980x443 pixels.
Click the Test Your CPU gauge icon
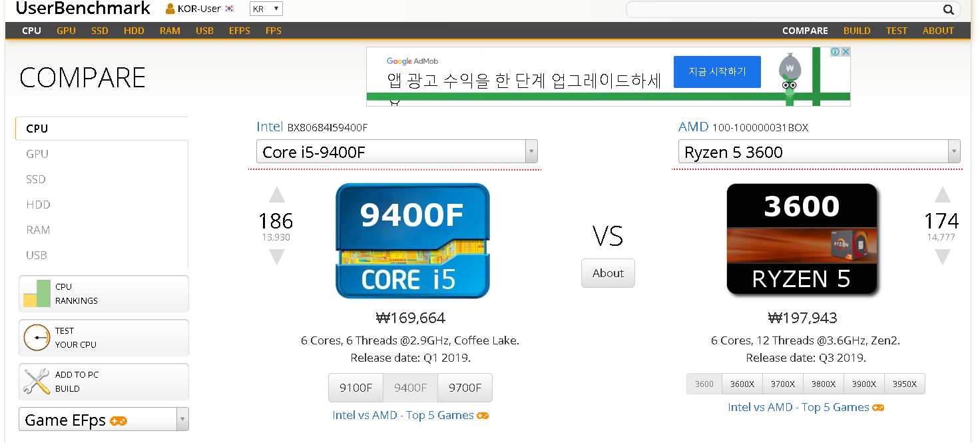coord(37,338)
